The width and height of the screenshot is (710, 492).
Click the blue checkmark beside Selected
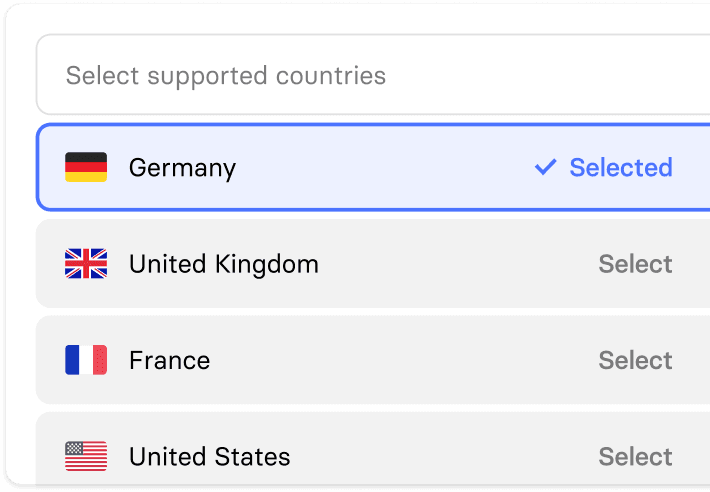point(546,167)
